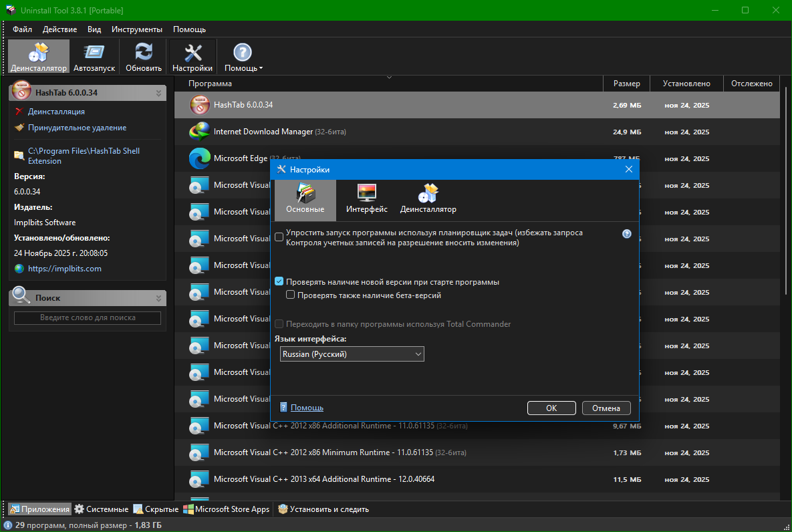Enable simplified launch via task scheduler checkbox
Viewport: 792px width, 532px height.
tap(279, 237)
